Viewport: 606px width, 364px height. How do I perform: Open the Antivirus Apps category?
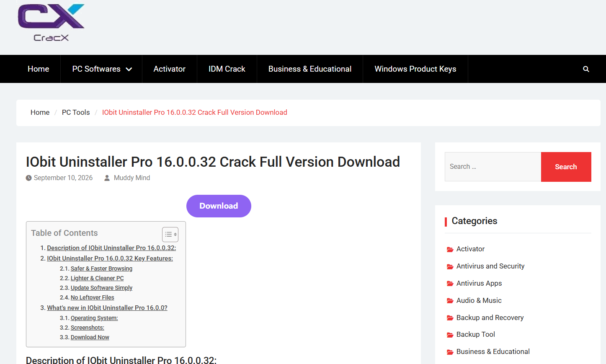tap(479, 283)
